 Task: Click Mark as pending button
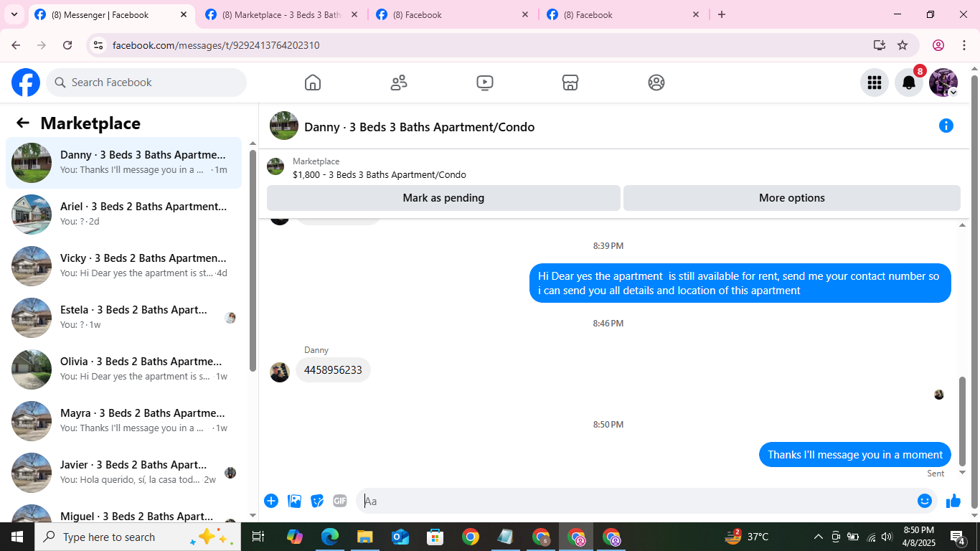tap(443, 198)
